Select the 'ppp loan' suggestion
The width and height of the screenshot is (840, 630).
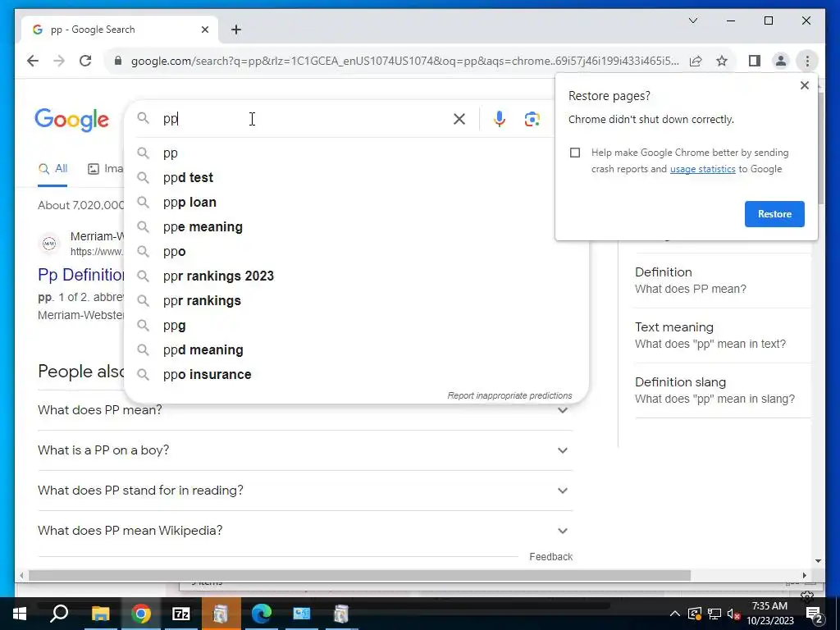pyautogui.click(x=356, y=202)
